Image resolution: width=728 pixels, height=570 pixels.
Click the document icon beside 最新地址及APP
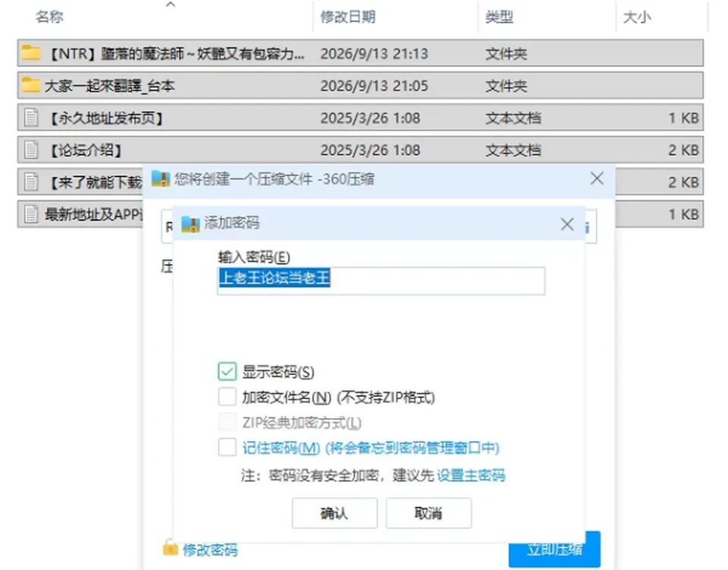[x=31, y=214]
